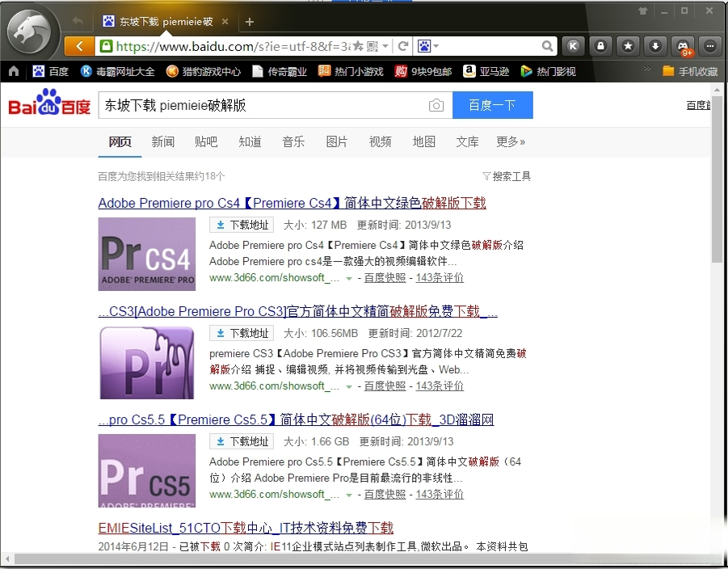Screen dimensions: 728x569
Task: Switch to the 音乐 tab
Action: 293,141
